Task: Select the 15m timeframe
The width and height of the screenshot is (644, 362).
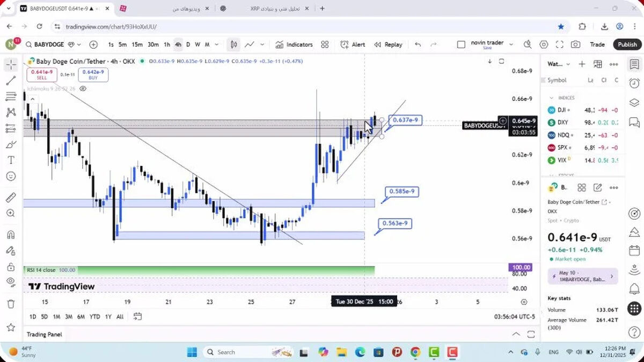Action: 137,45
